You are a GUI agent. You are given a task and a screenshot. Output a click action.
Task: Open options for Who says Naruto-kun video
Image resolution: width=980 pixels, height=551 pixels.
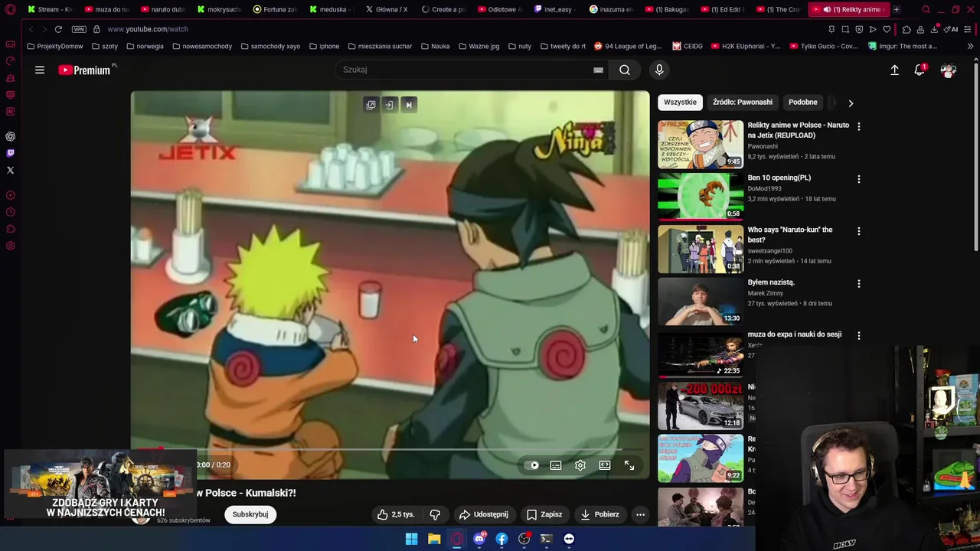pyautogui.click(x=858, y=231)
